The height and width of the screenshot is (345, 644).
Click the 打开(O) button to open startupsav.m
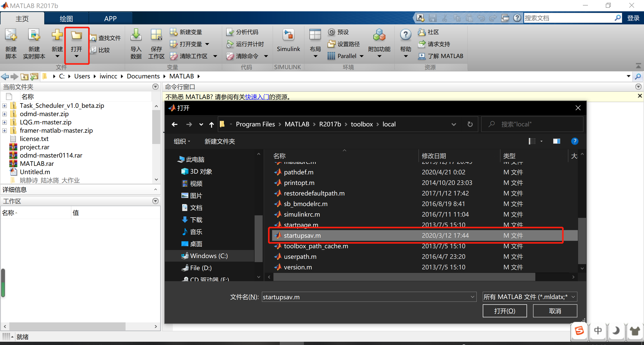(x=505, y=311)
